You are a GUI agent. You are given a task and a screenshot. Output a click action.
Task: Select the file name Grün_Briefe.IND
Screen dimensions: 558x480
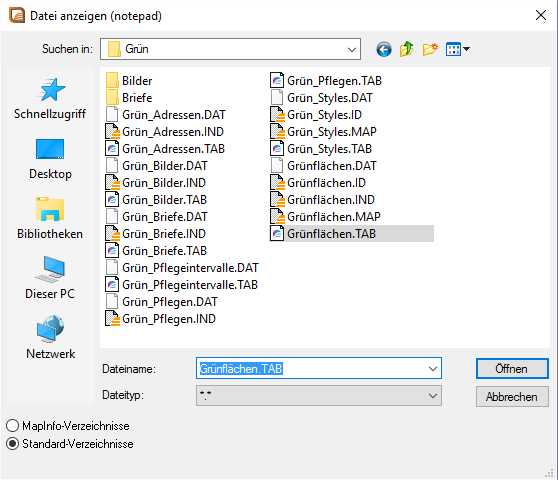164,234
